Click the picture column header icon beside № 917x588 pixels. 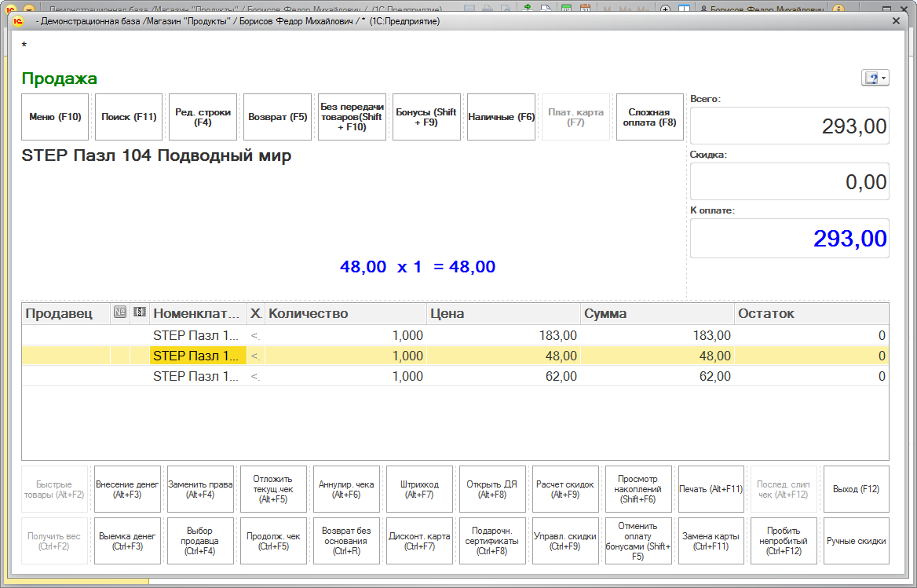tap(139, 312)
